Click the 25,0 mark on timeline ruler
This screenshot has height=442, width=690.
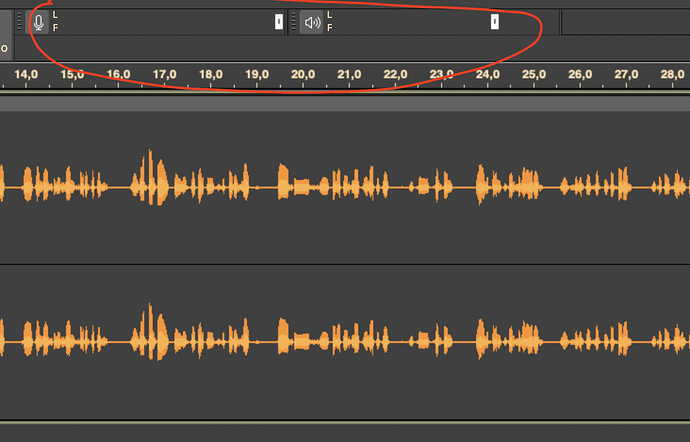(x=534, y=74)
